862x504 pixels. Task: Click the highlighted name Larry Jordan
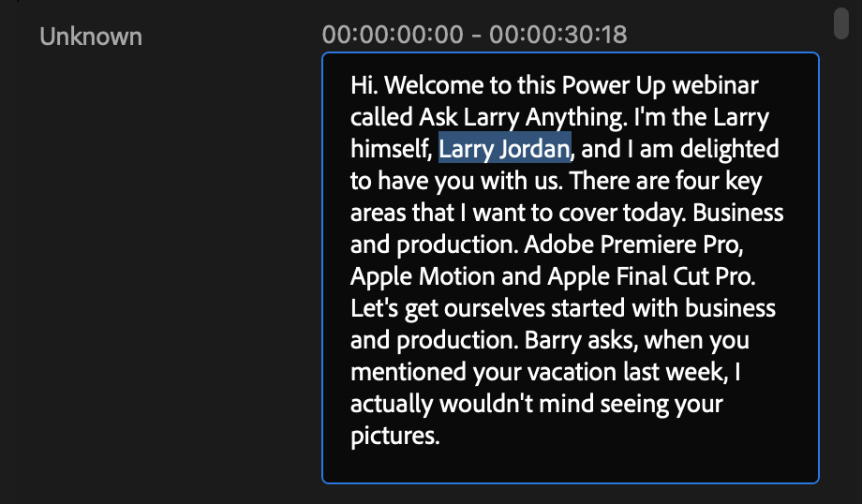[x=504, y=149]
